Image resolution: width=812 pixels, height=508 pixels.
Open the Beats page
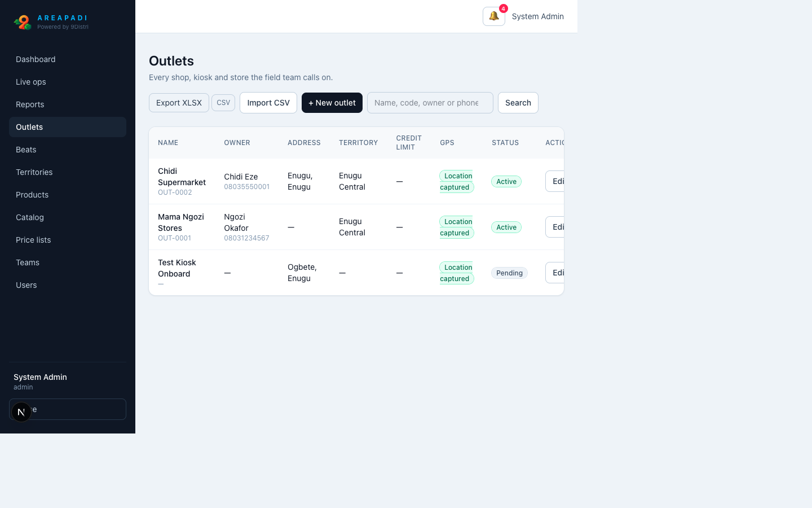pyautogui.click(x=68, y=150)
